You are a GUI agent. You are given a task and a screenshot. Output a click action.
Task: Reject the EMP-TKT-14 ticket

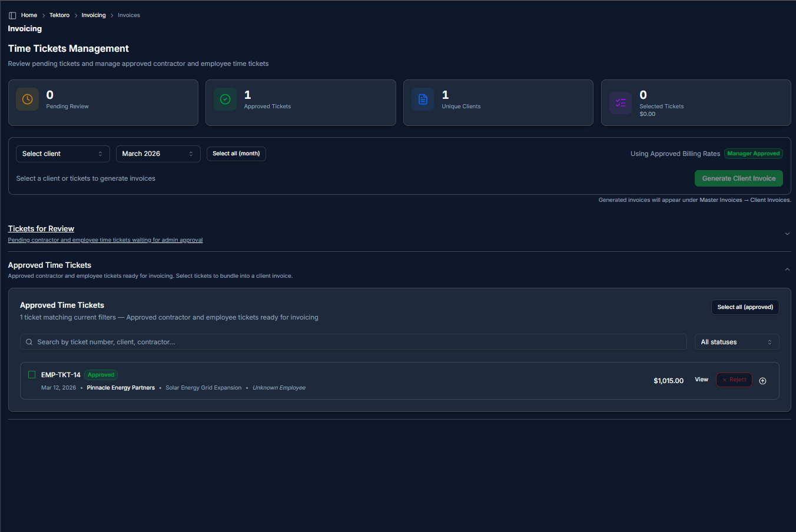tap(734, 380)
